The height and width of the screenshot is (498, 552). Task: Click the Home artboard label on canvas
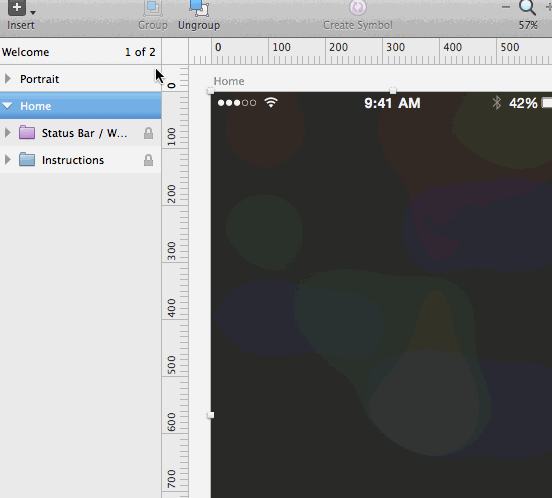(229, 81)
